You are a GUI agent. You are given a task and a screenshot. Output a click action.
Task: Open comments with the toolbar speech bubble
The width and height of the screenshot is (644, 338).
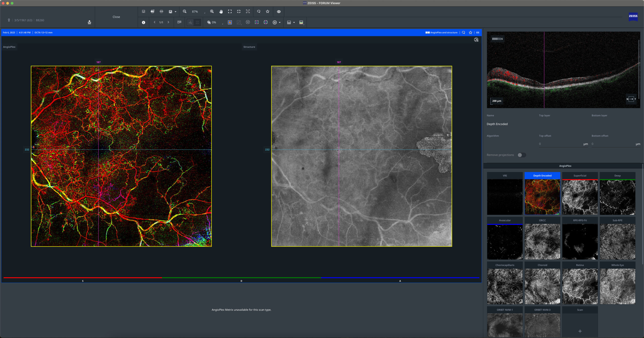pos(259,11)
